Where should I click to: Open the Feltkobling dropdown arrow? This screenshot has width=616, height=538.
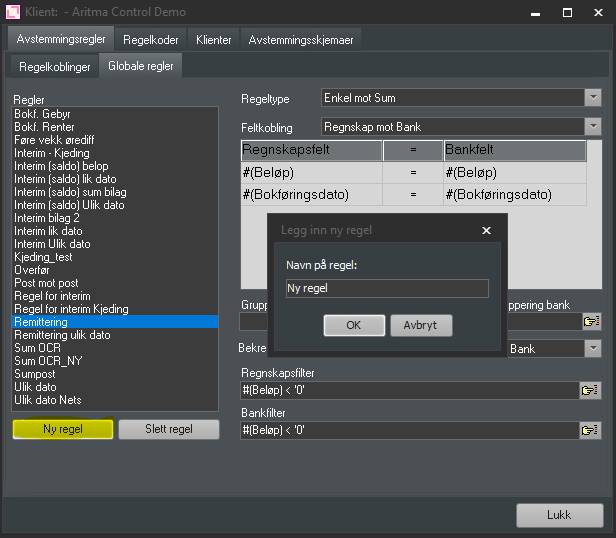pyautogui.click(x=592, y=126)
